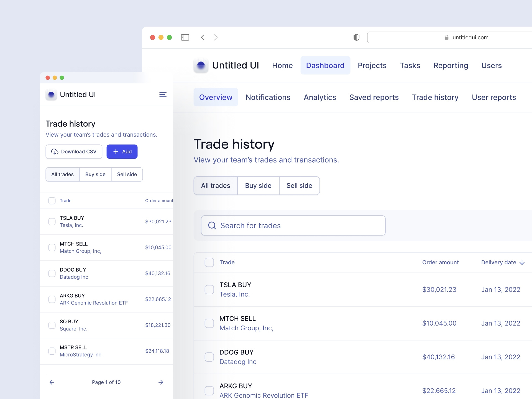Open the hamburger menu in the mobile window
Viewport: 532px width, 399px height.
point(163,94)
